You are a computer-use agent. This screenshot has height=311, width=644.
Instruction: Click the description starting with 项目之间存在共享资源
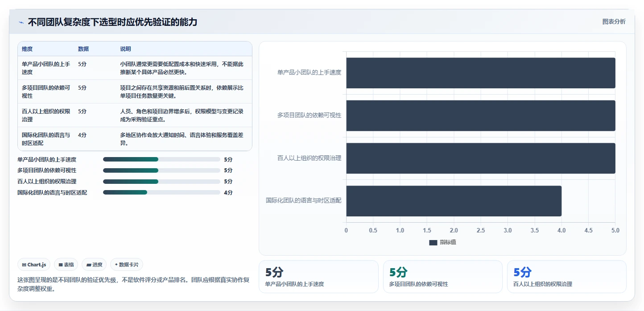pyautogui.click(x=182, y=92)
